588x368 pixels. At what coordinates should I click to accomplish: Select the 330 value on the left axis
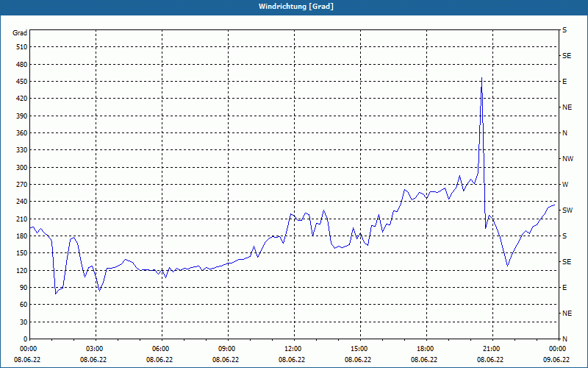click(22, 150)
